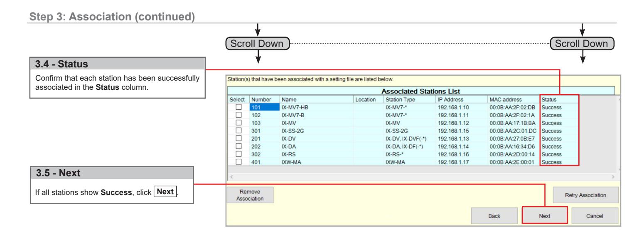Check the Select box for station 201

[x=238, y=138]
